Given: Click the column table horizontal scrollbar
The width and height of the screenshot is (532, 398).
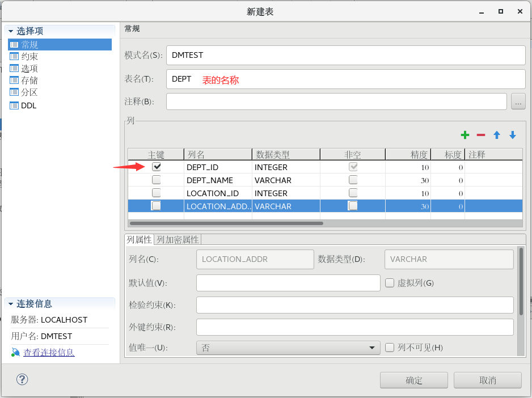Looking at the screenshot, I should [227, 223].
